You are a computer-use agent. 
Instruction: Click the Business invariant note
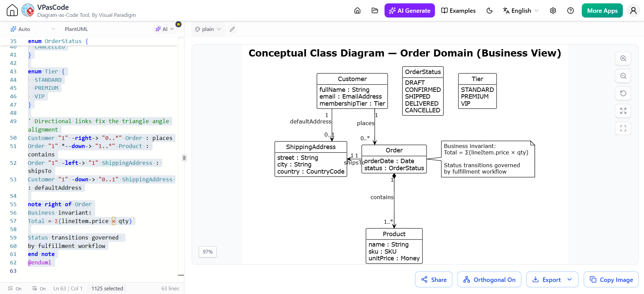[x=488, y=159]
